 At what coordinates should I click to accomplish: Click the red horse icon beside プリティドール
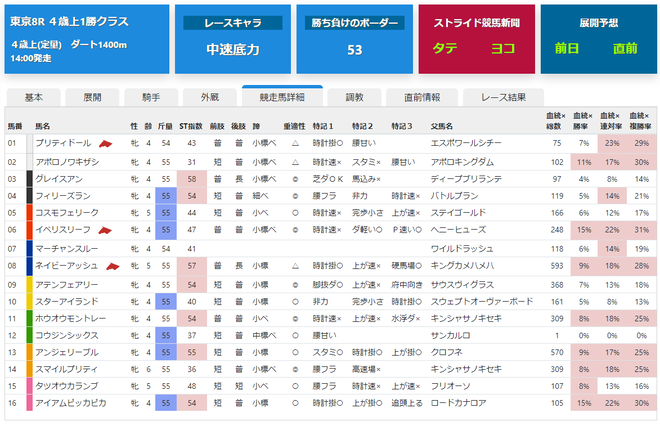pos(105,144)
